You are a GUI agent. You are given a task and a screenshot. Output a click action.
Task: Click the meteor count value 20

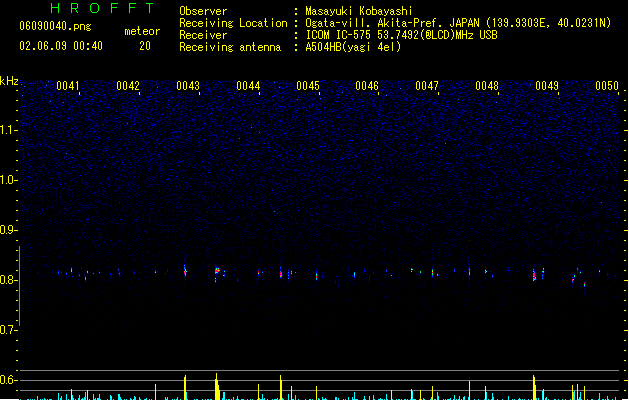pyautogui.click(x=145, y=46)
